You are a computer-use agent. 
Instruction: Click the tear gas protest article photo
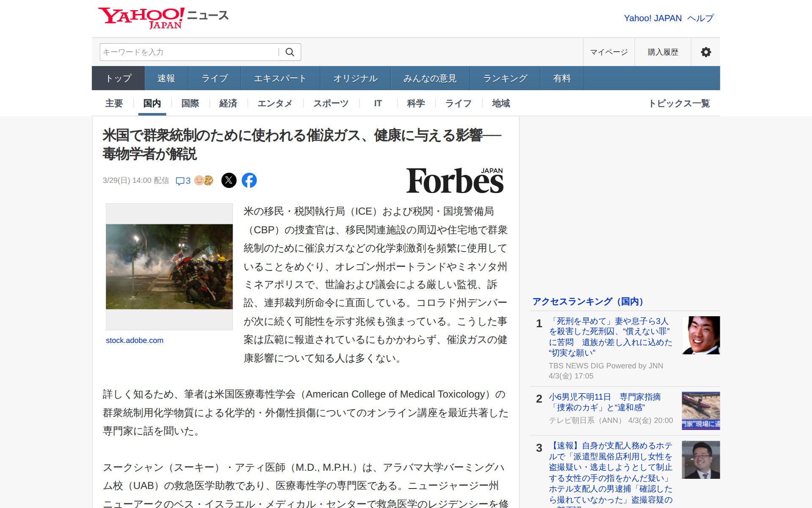tap(169, 266)
